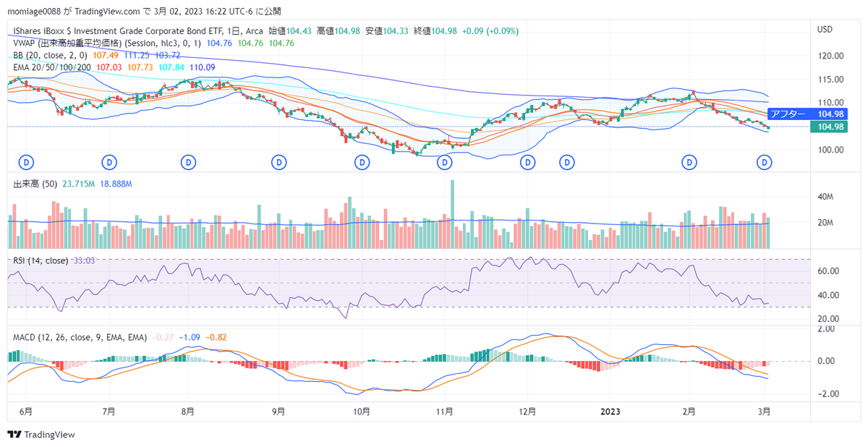Open the June (6月) dividend D marker
Image resolution: width=868 pixels, height=447 pixels.
tap(27, 162)
